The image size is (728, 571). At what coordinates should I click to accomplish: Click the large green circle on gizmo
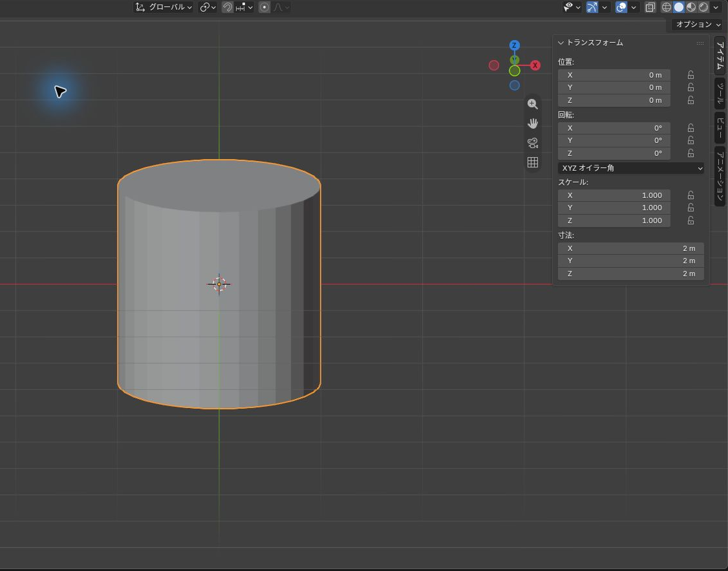pyautogui.click(x=515, y=71)
